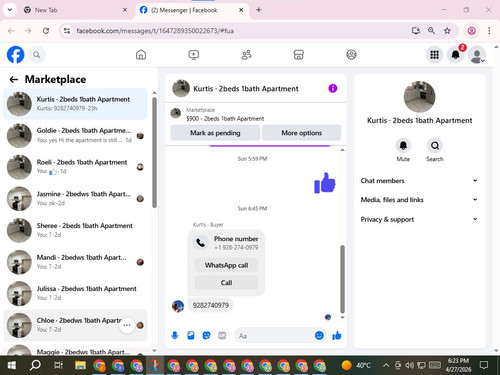
Task: Open the Jasmine conversation
Action: pyautogui.click(x=75, y=198)
